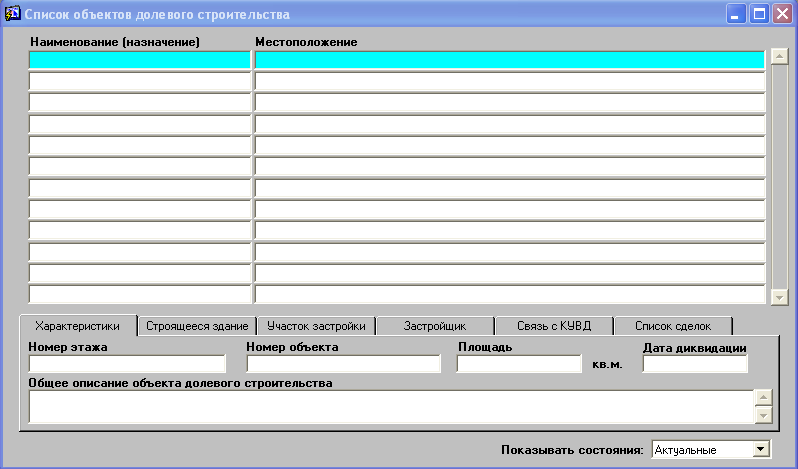Click the Номер объекта input field

click(344, 364)
